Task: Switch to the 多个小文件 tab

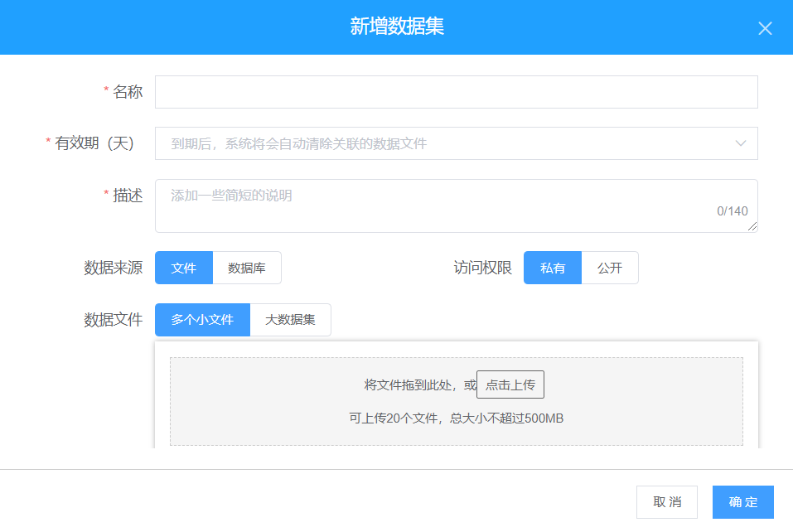Action: (202, 320)
